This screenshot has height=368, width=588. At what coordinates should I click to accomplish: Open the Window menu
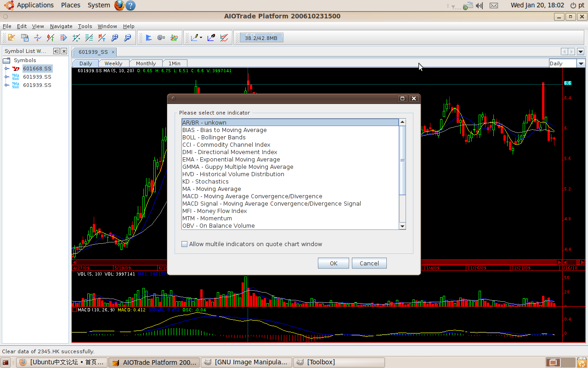[107, 26]
